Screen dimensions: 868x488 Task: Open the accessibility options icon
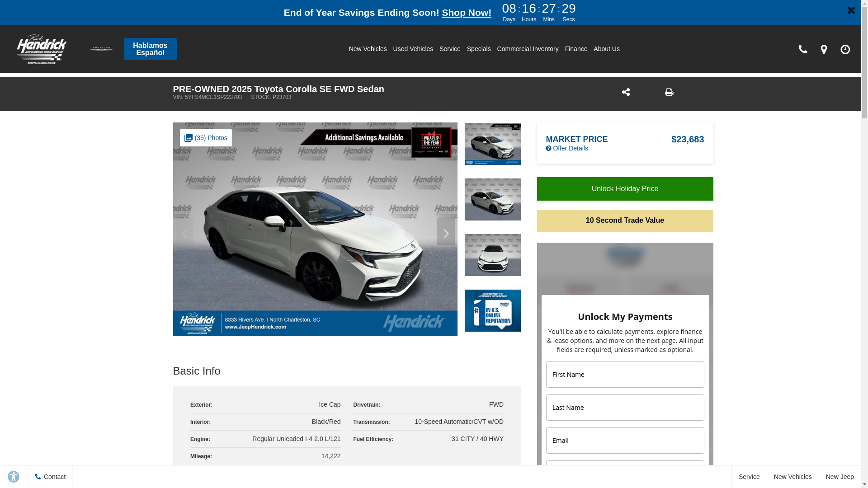14,477
